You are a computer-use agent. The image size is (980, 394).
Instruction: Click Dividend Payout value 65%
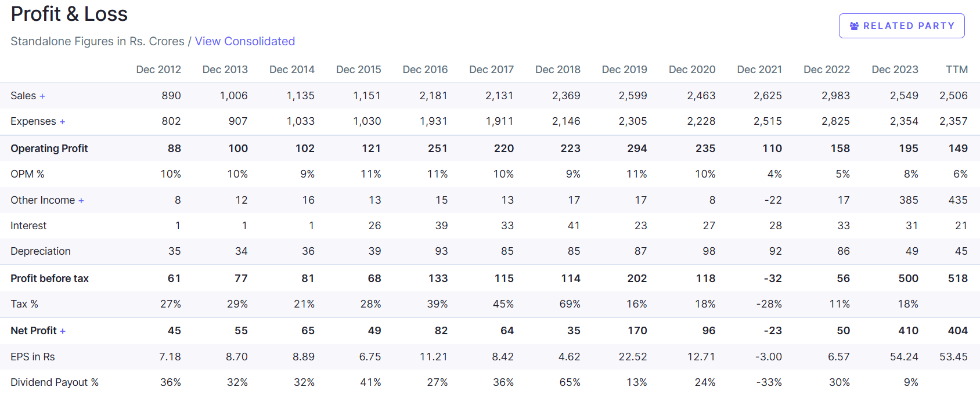coord(570,382)
